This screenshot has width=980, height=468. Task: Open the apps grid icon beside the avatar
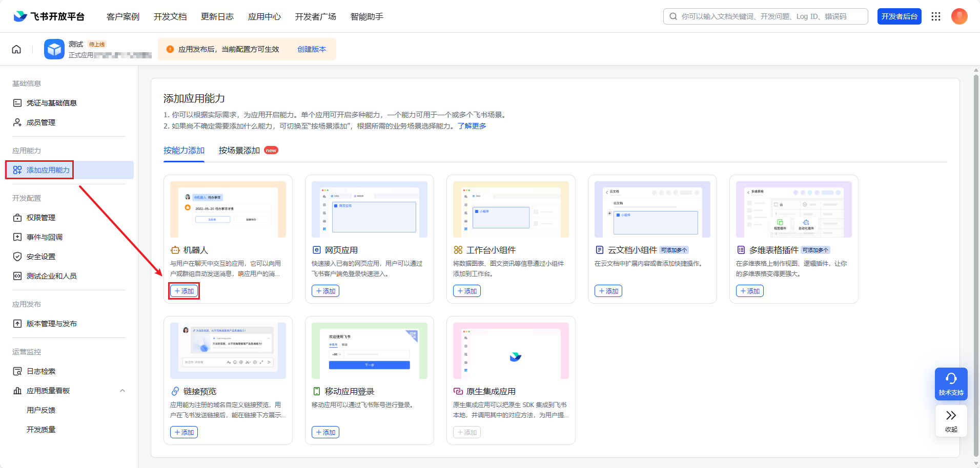pos(936,16)
